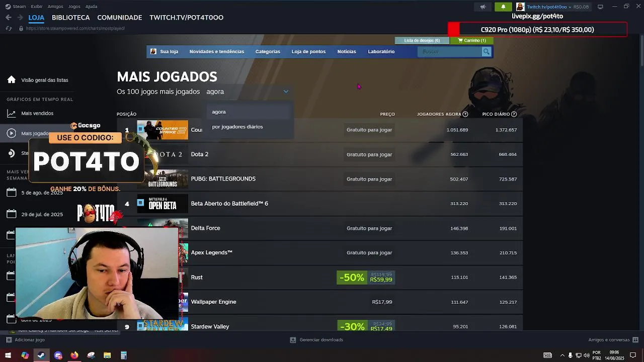This screenshot has height=362, width=644.
Task: Click the calendar icon for 5 de ago. de 2025
Action: (12, 193)
